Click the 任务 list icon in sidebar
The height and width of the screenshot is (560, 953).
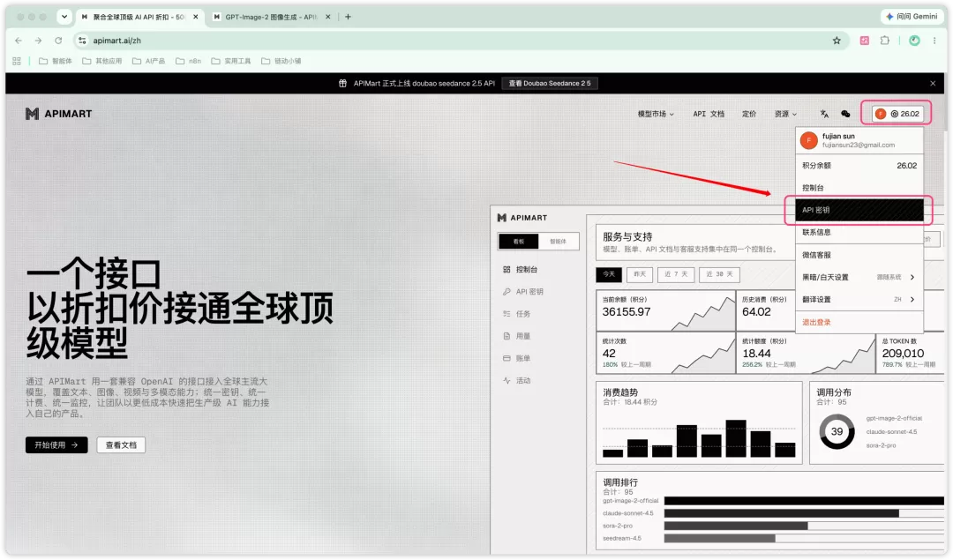click(507, 314)
